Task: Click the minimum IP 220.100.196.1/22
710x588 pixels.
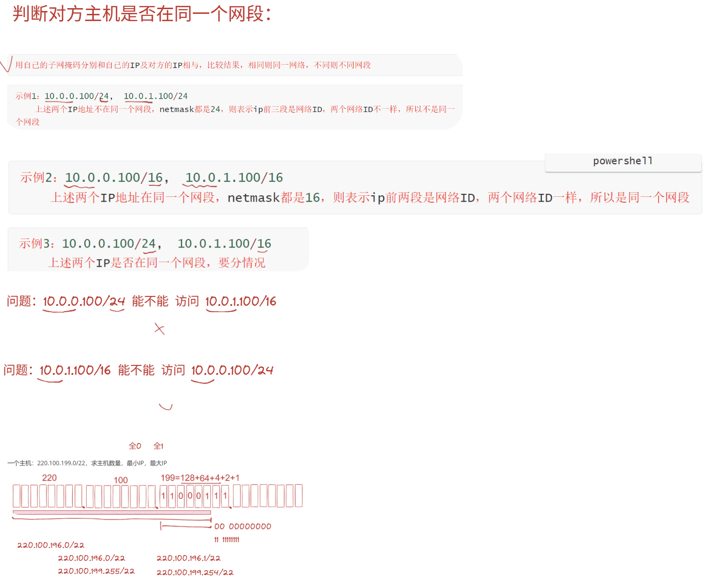Action: 189,557
